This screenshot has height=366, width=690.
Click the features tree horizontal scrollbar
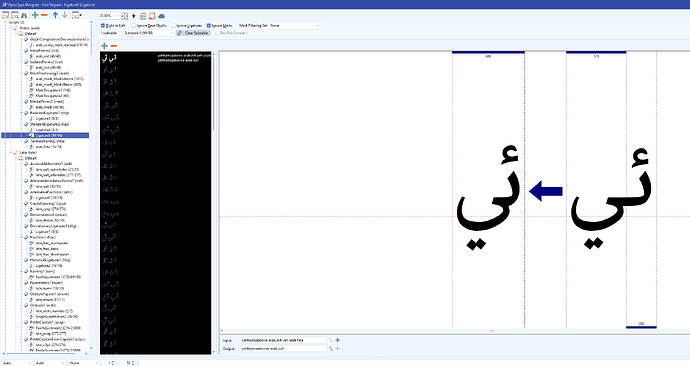coord(44,353)
